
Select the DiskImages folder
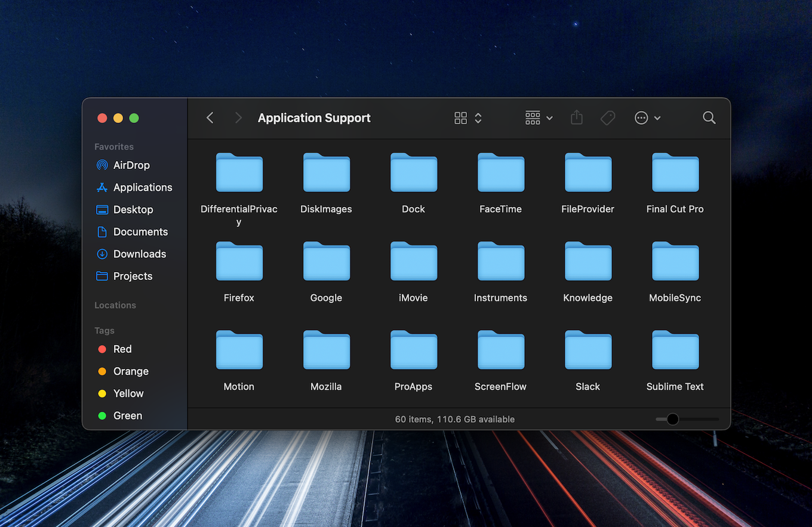[326, 173]
